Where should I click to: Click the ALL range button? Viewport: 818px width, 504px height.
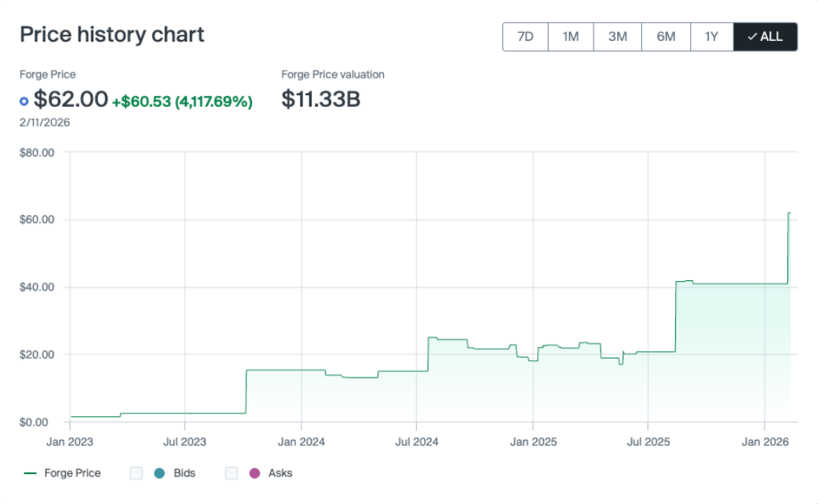pyautogui.click(x=765, y=37)
